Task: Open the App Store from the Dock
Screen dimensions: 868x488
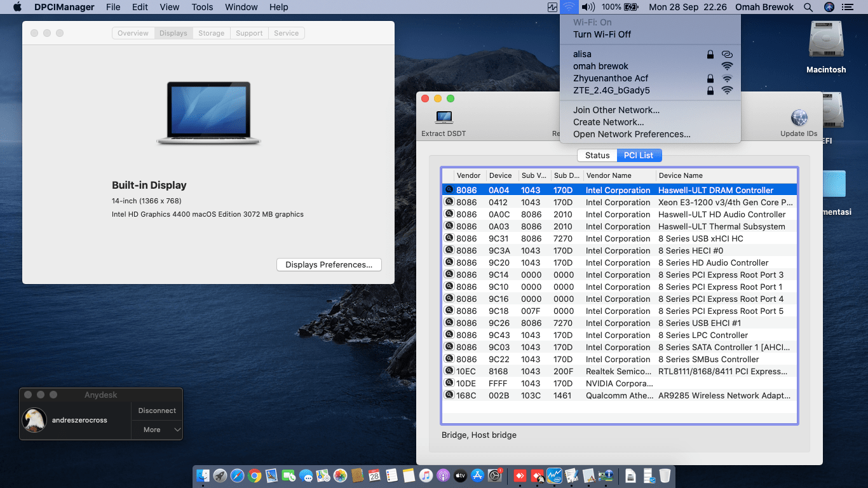Action: [x=477, y=475]
